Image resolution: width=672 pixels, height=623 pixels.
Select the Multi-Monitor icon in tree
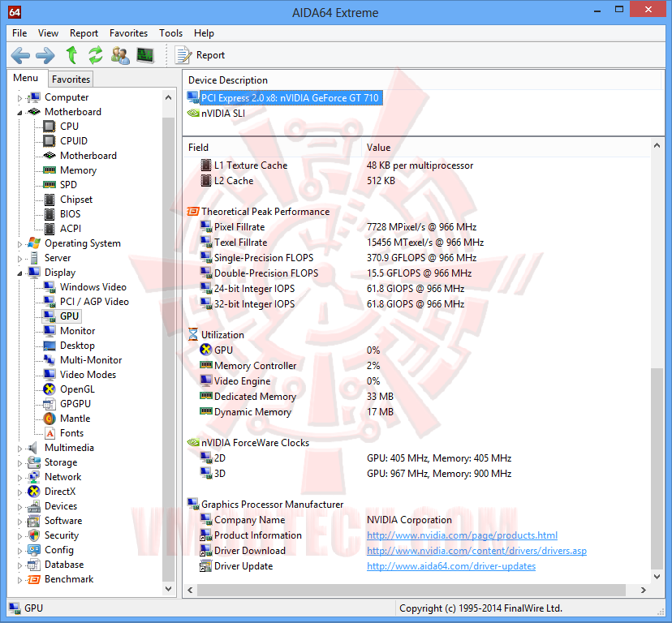click(50, 360)
